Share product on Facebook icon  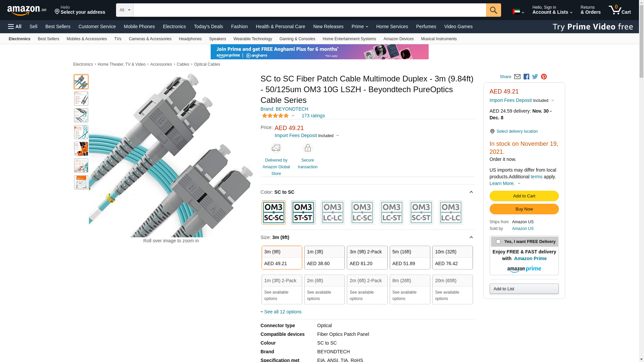click(526, 77)
